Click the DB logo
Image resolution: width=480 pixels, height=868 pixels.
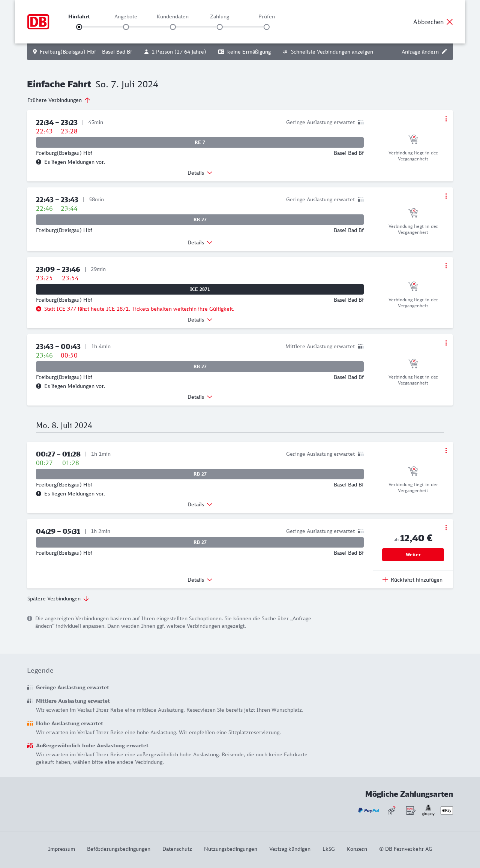38,22
